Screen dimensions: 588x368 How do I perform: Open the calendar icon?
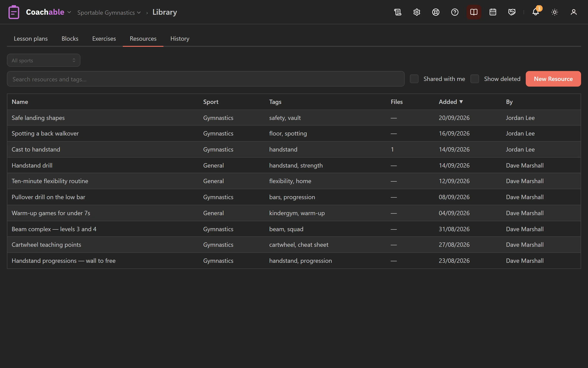[493, 12]
